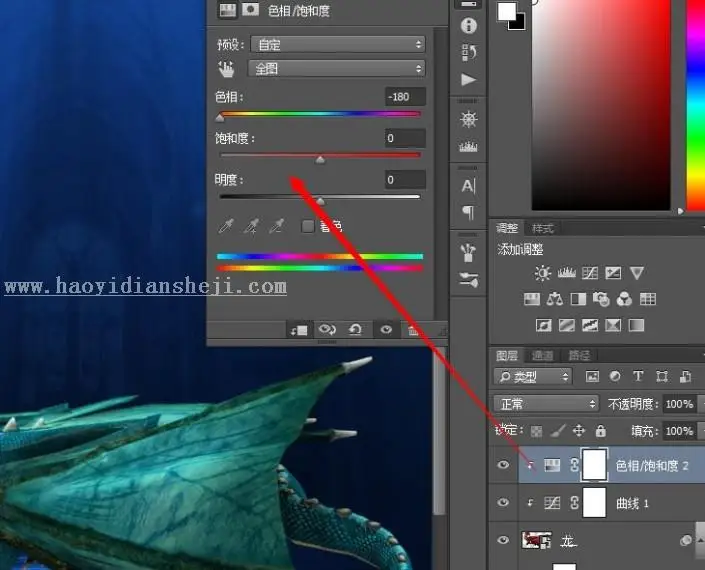Viewport: 705px width, 570px height.
Task: Open the Character panel icon
Action: 468,186
